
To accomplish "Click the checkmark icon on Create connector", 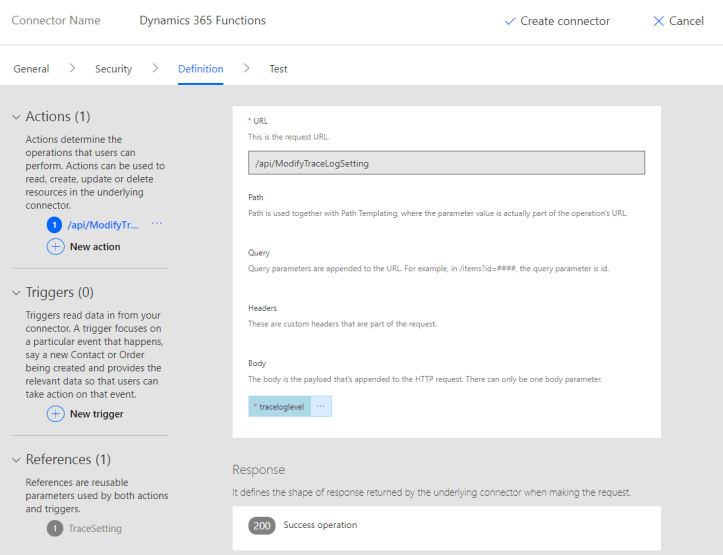I will pyautogui.click(x=510, y=21).
